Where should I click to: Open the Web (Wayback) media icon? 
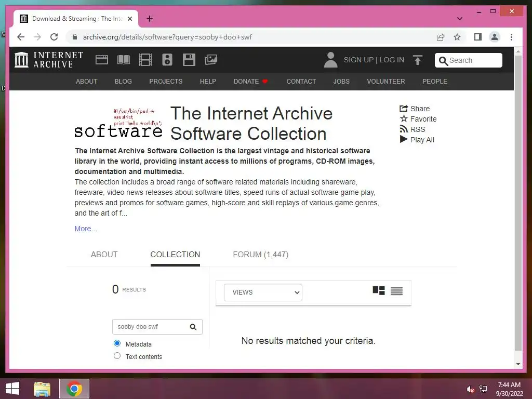click(101, 60)
